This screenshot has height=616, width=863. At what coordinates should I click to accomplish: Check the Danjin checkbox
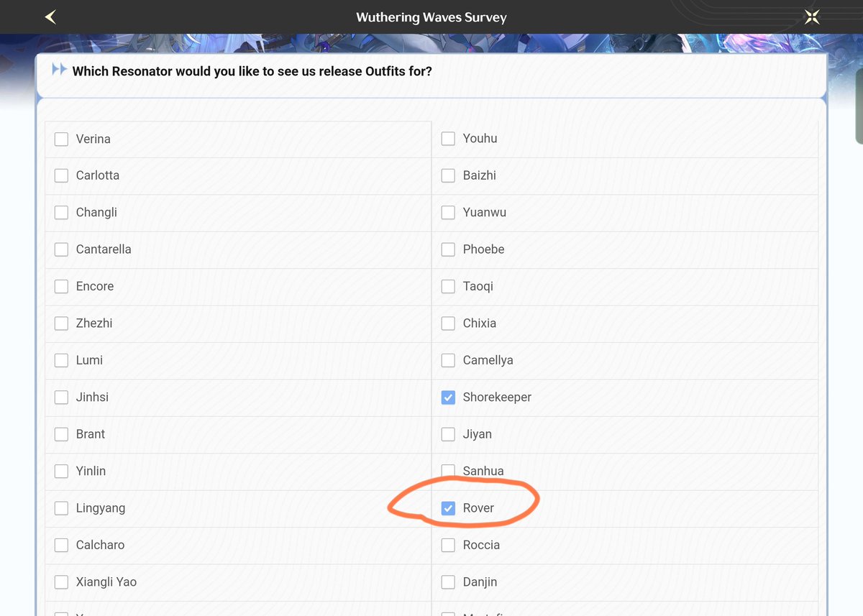coord(448,582)
